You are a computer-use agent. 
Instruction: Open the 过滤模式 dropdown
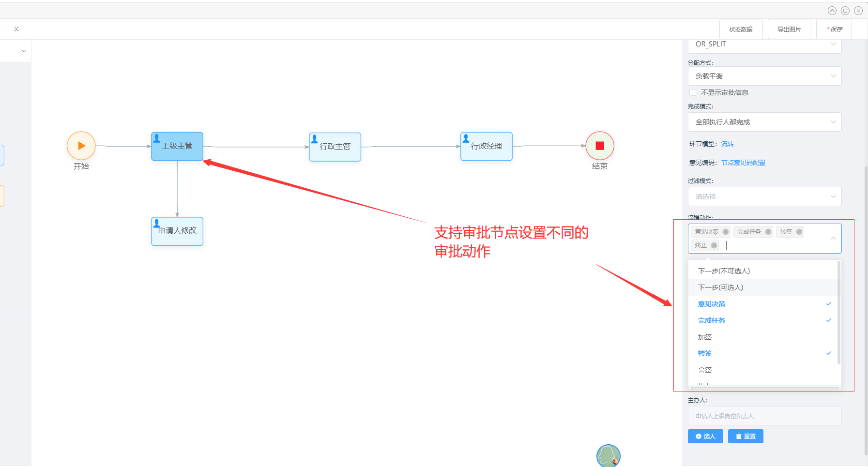pos(764,196)
